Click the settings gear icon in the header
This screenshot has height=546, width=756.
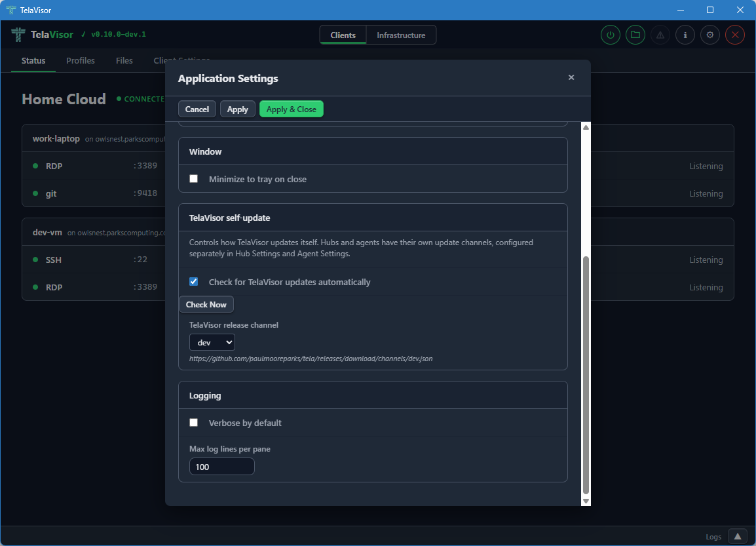(709, 34)
